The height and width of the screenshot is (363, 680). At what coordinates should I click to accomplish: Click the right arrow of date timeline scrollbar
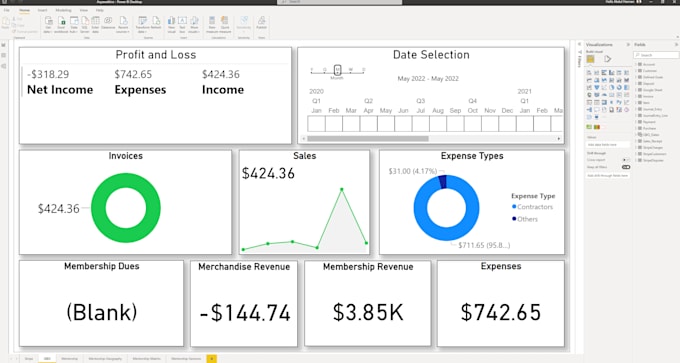click(559, 139)
